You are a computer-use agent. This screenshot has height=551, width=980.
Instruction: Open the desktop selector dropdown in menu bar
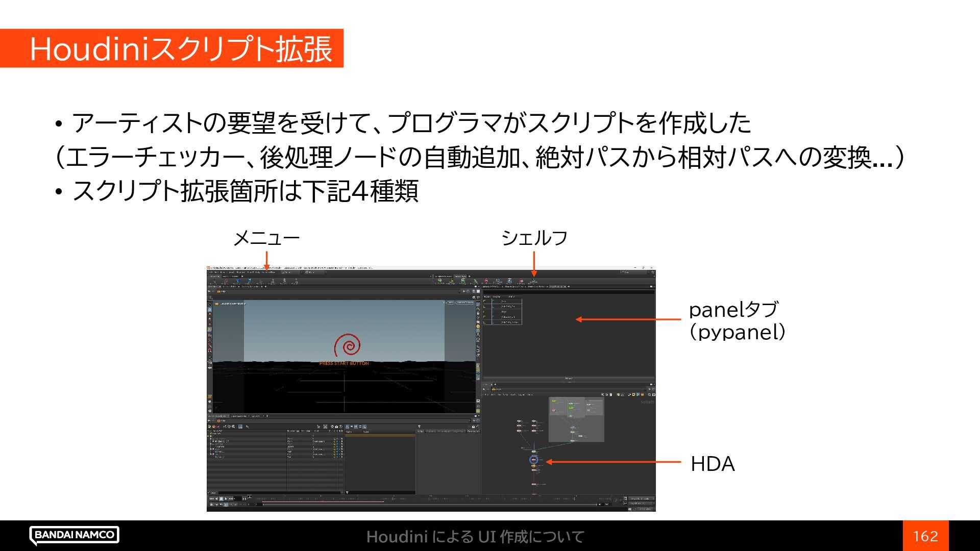click(290, 272)
